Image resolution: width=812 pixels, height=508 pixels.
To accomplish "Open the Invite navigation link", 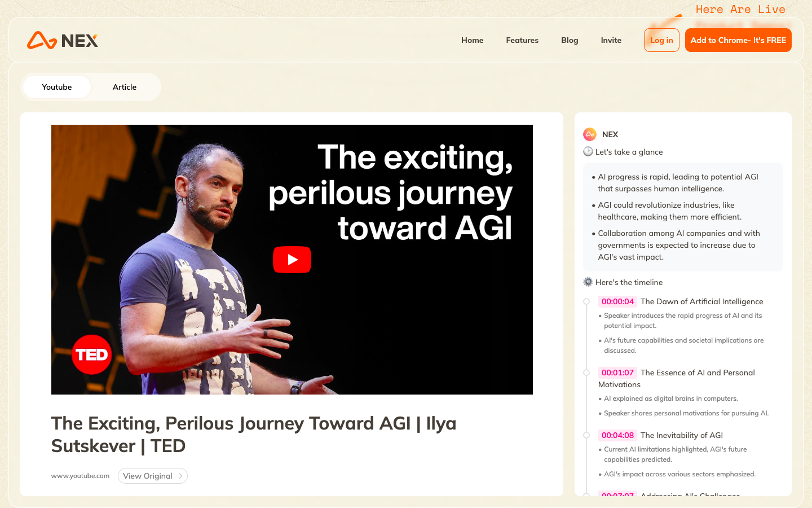I will tap(611, 40).
